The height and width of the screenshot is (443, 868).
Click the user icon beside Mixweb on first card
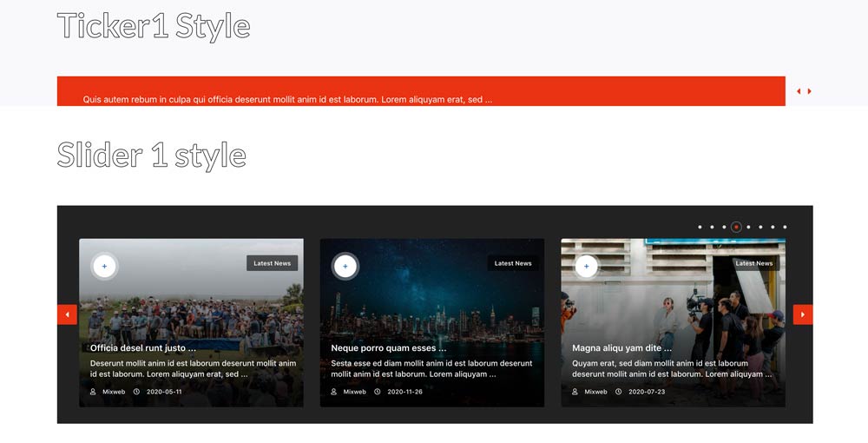93,392
